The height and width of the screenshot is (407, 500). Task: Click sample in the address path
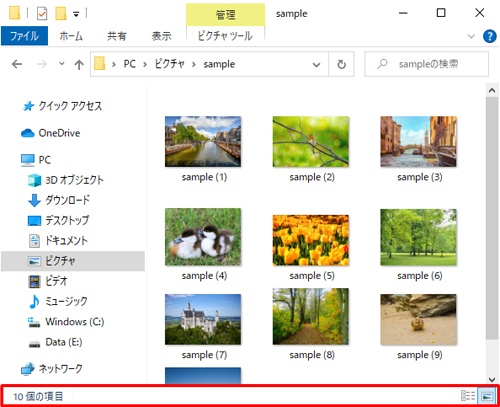[219, 64]
